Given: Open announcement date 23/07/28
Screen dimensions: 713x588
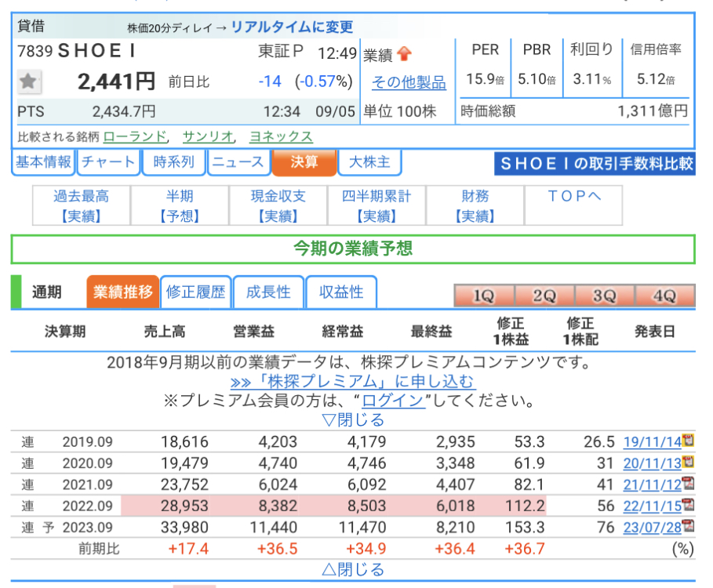Looking at the screenshot, I should click(652, 527).
